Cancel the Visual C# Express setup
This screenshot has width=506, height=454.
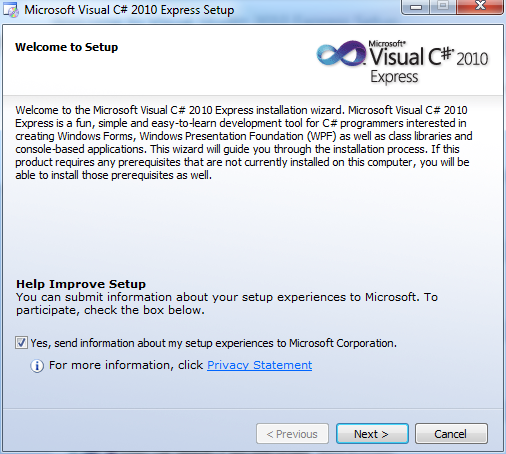pos(451,434)
